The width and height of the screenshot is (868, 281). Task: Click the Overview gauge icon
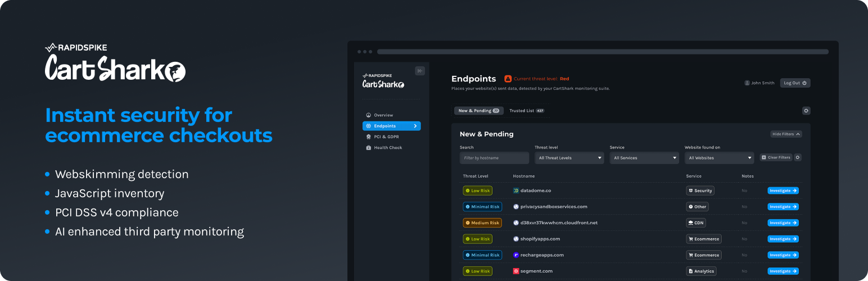369,115
